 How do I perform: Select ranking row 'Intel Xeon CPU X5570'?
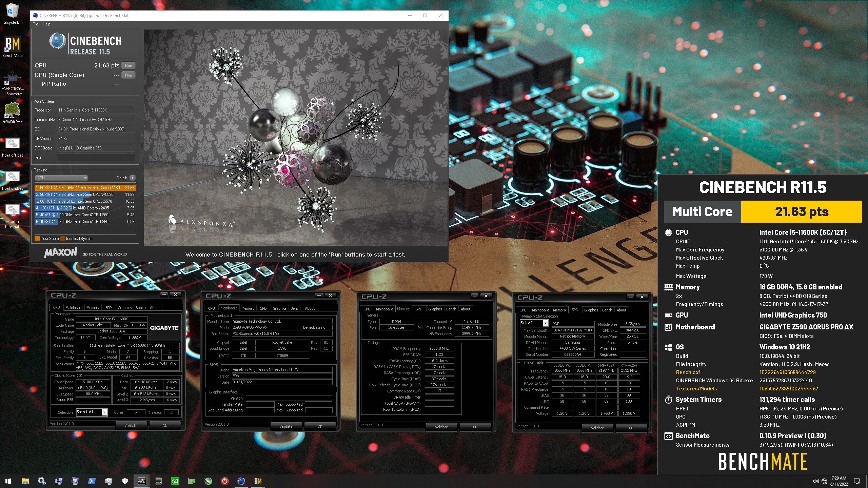(x=85, y=201)
